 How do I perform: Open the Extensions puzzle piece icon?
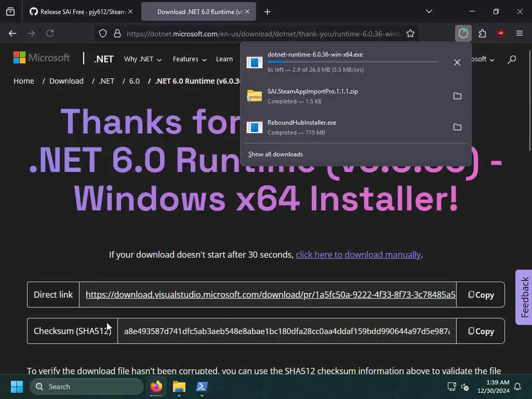pos(482,33)
